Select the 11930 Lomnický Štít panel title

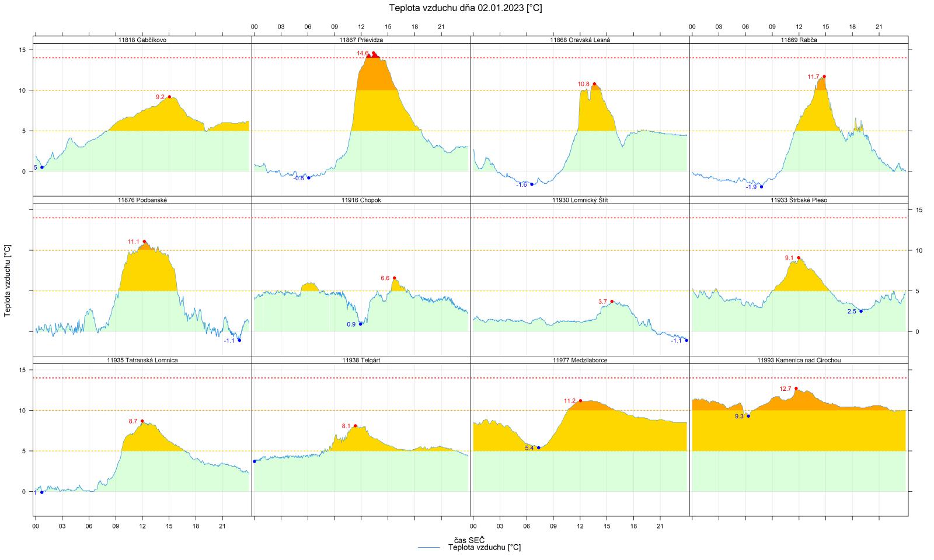(580, 200)
